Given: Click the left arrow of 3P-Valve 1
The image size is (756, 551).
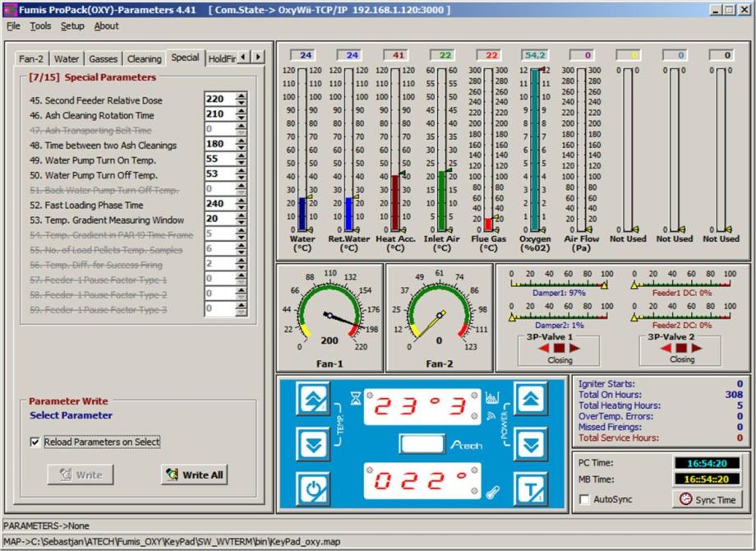Looking at the screenshot, I should (x=544, y=348).
